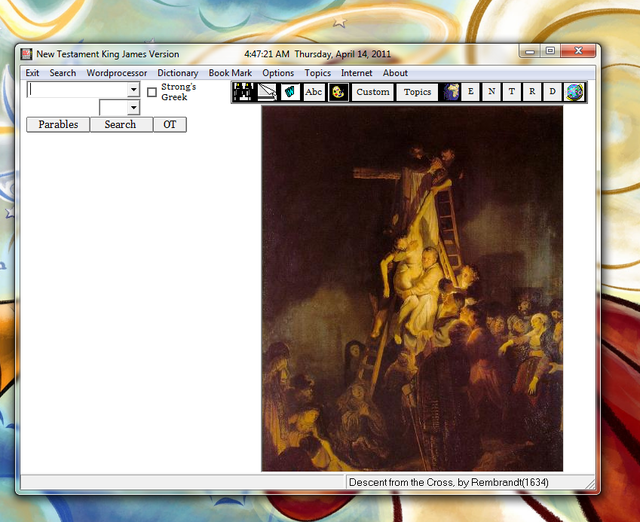Click the Abc toolbar button

313,92
